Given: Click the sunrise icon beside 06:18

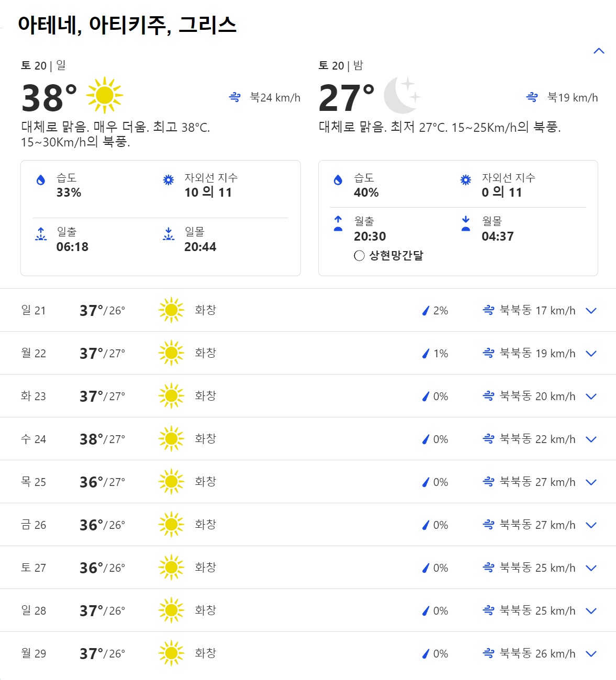Looking at the screenshot, I should click(x=41, y=234).
